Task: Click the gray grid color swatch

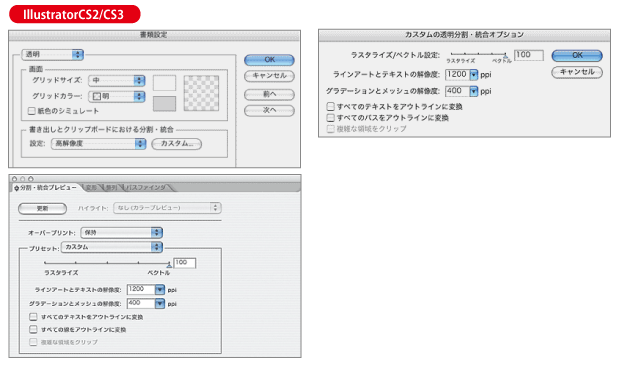Action: tap(164, 104)
